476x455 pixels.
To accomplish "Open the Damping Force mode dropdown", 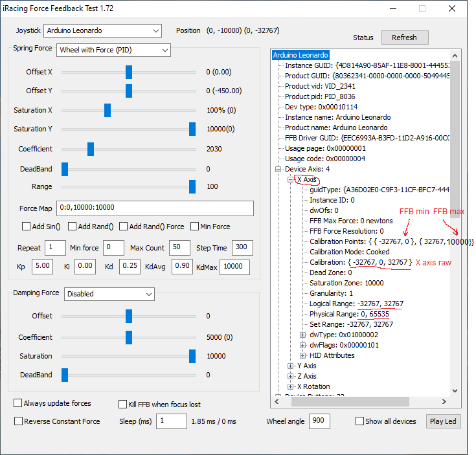I will tap(109, 294).
